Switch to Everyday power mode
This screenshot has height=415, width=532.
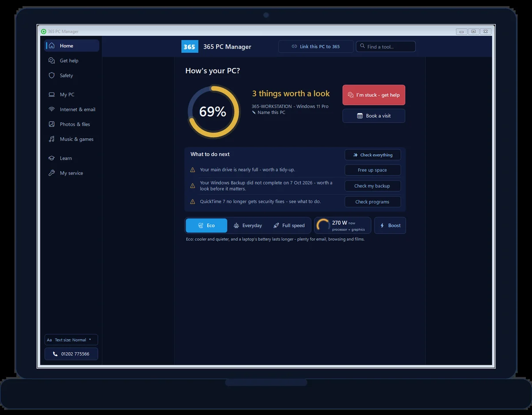click(x=248, y=225)
